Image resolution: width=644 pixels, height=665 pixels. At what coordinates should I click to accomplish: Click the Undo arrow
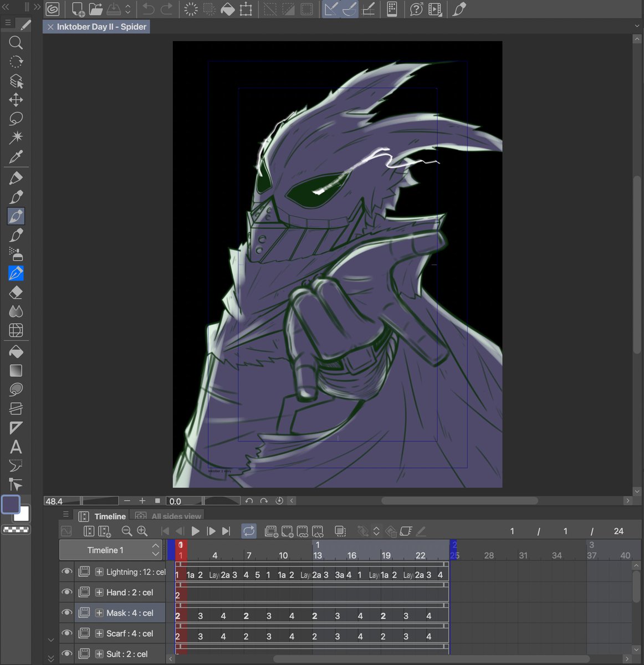point(149,9)
